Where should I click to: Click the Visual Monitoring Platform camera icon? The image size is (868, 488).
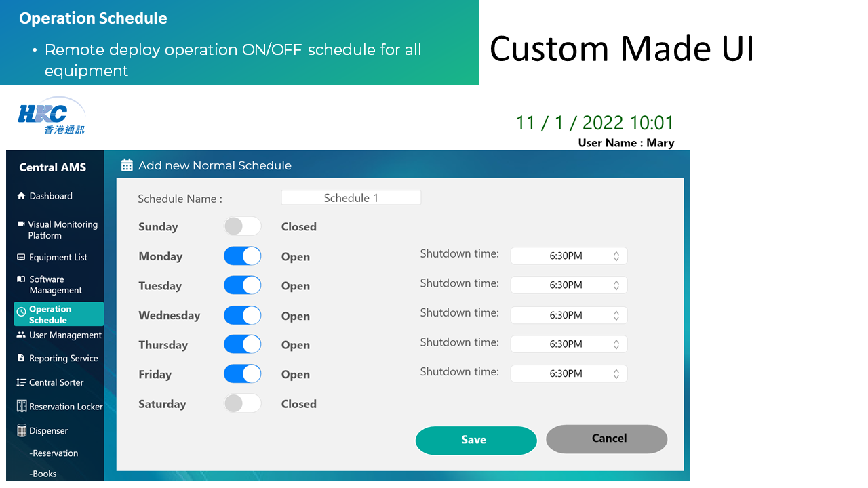coord(21,224)
